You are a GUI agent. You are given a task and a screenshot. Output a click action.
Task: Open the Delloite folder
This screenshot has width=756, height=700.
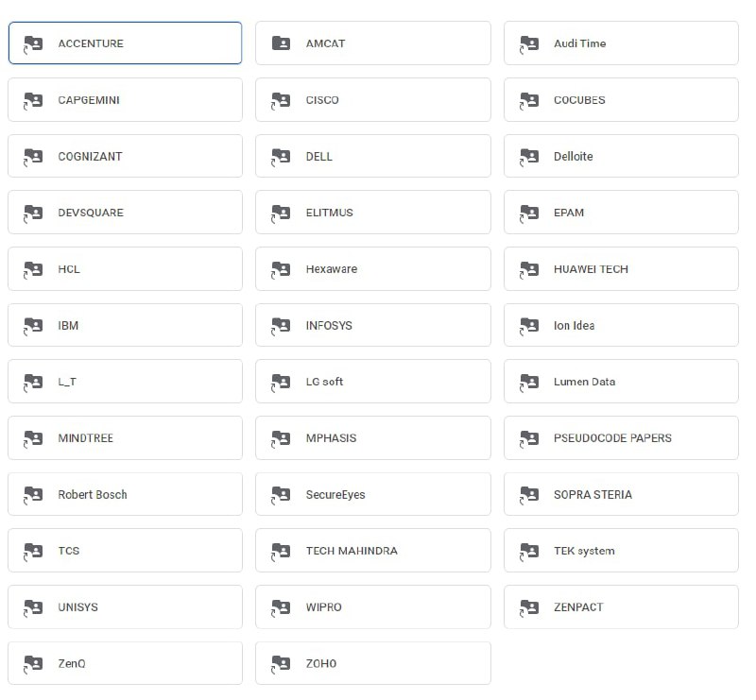coord(621,156)
